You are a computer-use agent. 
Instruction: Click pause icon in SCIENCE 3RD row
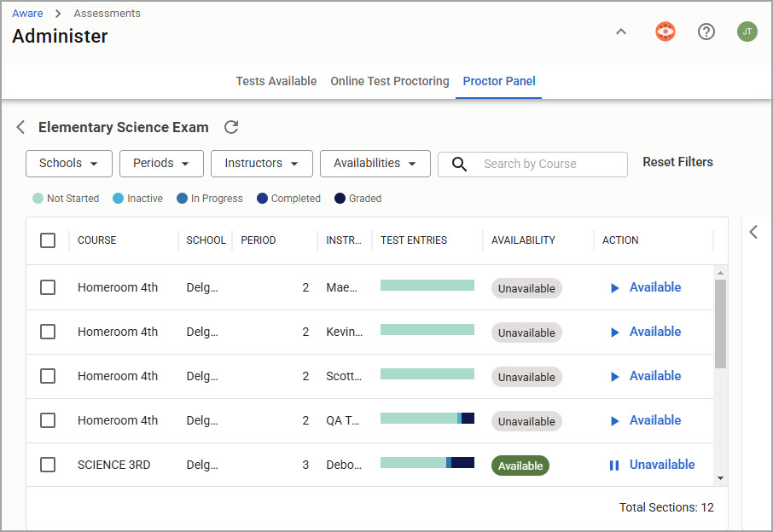(614, 465)
